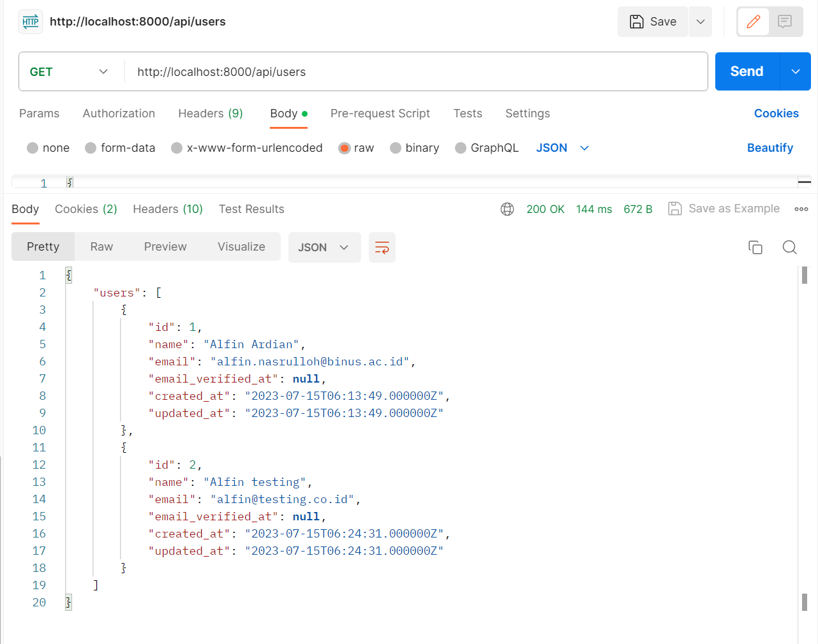This screenshot has width=818, height=644.
Task: Open the comments icon at top right
Action: pyautogui.click(x=785, y=22)
